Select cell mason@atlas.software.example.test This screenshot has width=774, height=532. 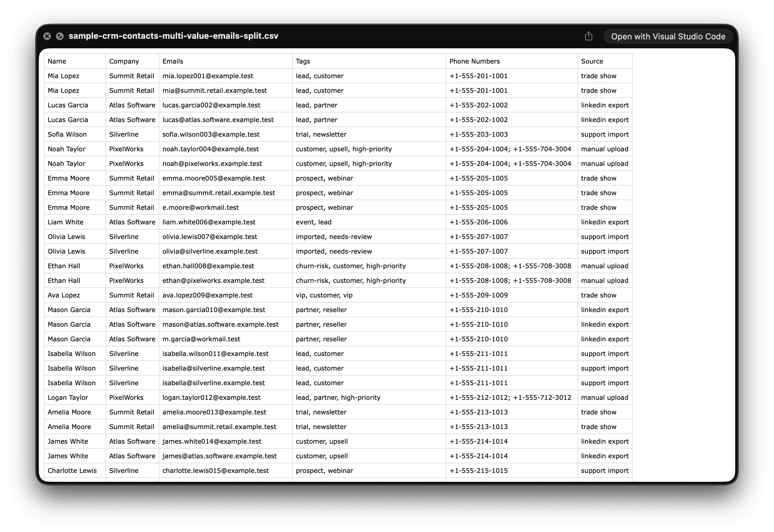coord(226,325)
